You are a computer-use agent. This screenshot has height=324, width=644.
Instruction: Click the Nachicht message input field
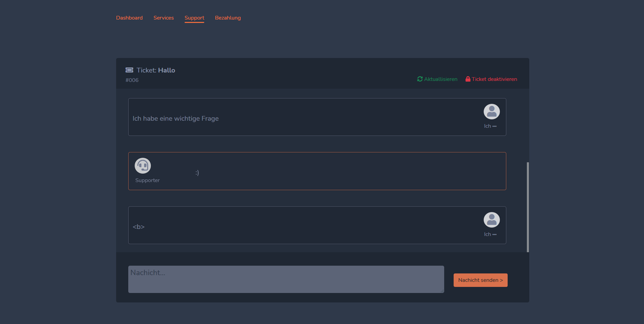[286, 279]
